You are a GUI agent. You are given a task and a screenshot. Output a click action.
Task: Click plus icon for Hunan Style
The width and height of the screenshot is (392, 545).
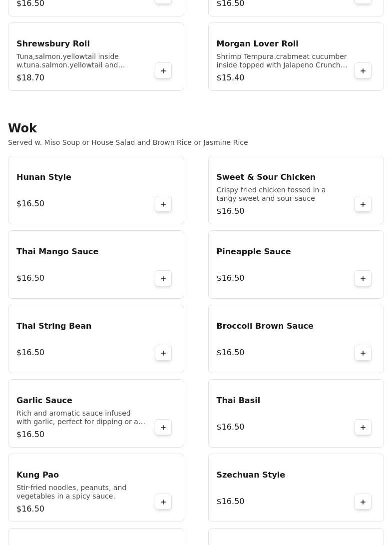tap(163, 204)
